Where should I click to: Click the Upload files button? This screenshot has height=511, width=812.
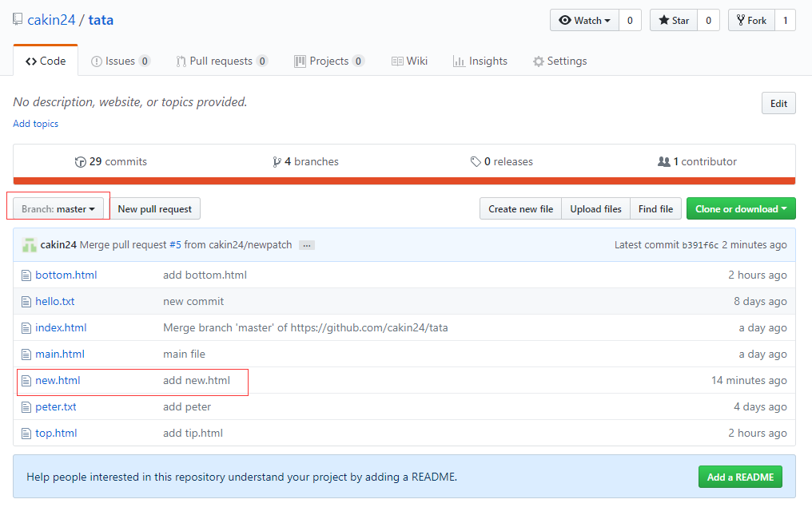(595, 209)
